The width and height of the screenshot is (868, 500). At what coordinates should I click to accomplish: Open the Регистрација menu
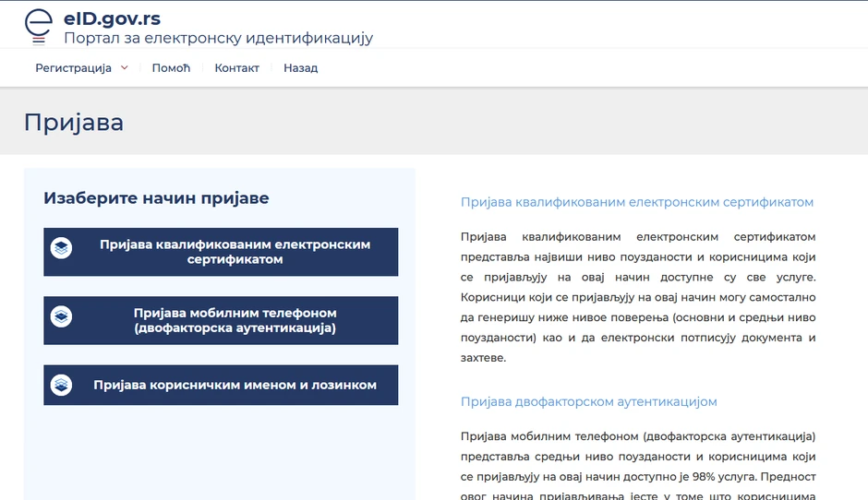point(73,68)
